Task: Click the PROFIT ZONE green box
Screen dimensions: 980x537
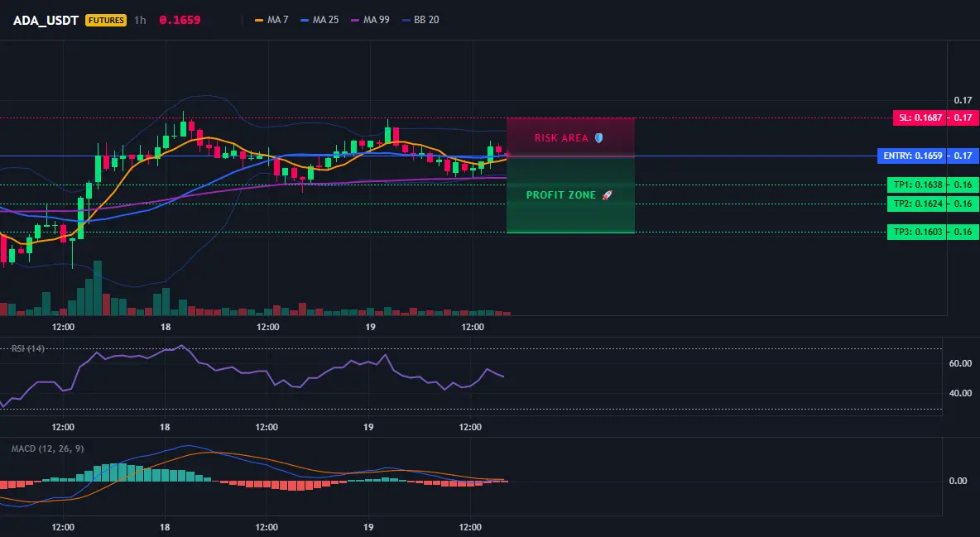Action: (570, 195)
